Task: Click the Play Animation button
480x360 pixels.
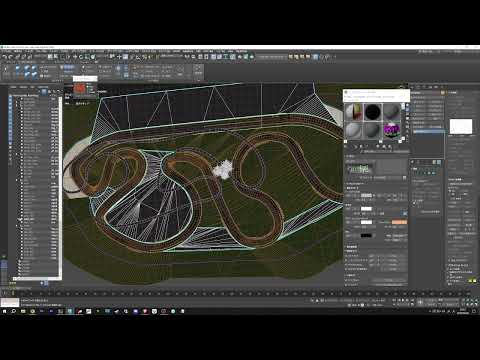Action: point(403,300)
